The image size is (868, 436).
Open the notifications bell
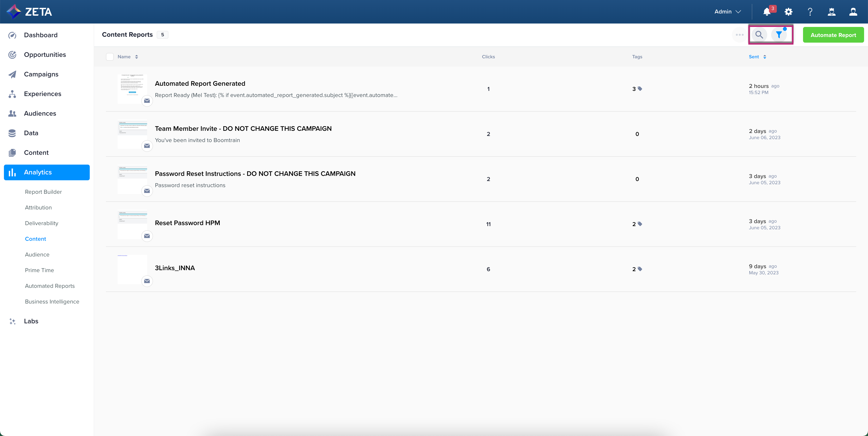766,12
